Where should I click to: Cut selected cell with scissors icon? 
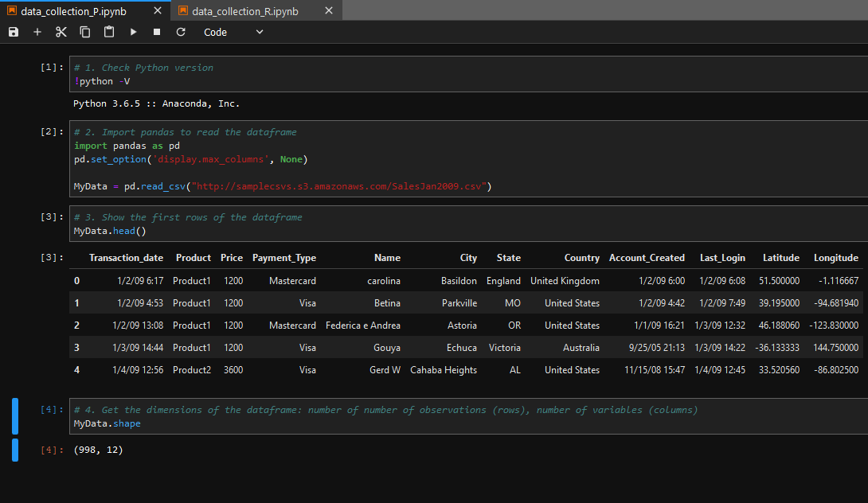pyautogui.click(x=61, y=32)
